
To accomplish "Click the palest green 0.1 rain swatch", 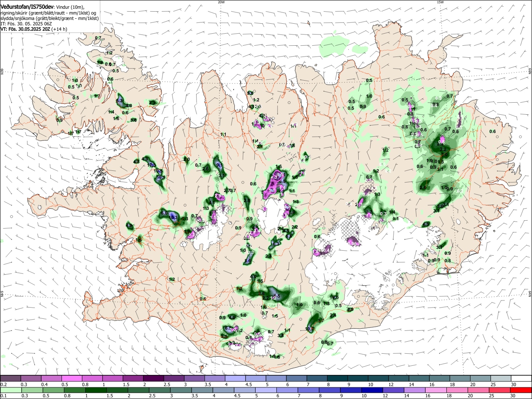I will coord(11,390).
